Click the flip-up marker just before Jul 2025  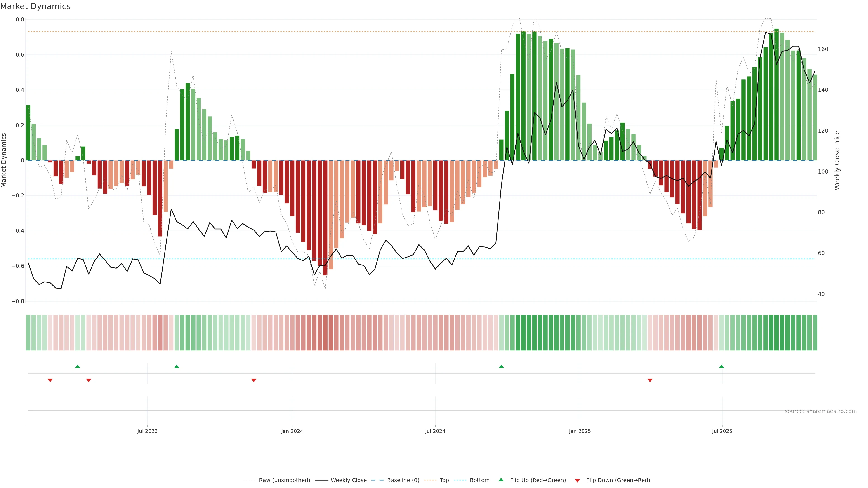(x=722, y=366)
